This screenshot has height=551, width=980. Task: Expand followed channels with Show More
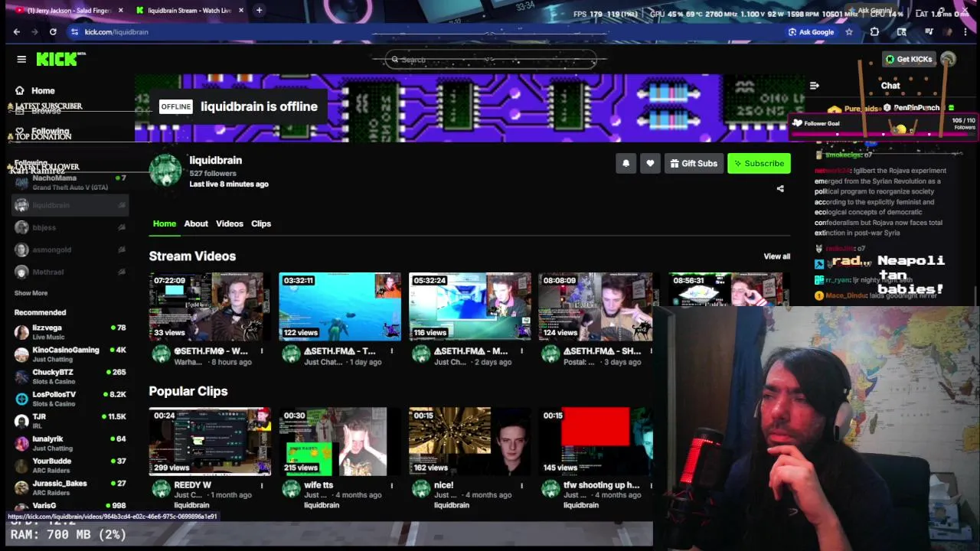(31, 293)
